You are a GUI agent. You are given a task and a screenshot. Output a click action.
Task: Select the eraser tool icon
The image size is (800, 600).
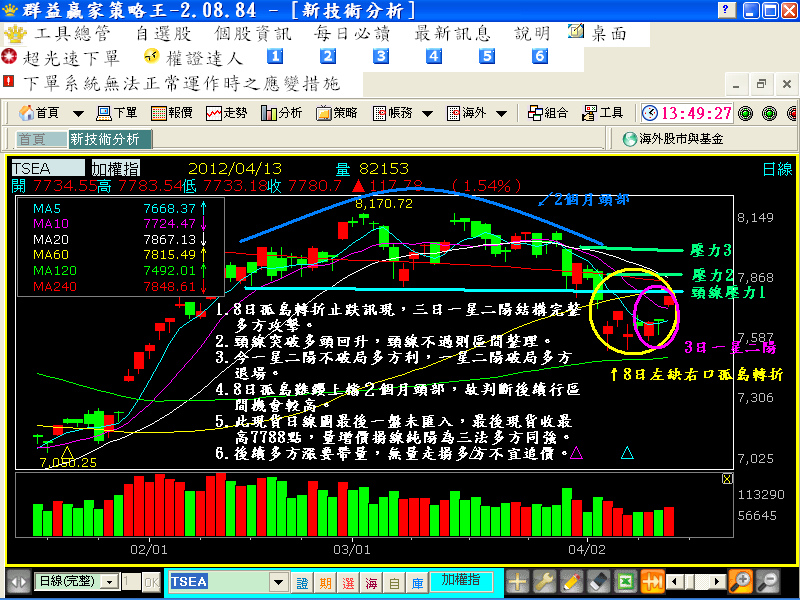[599, 582]
